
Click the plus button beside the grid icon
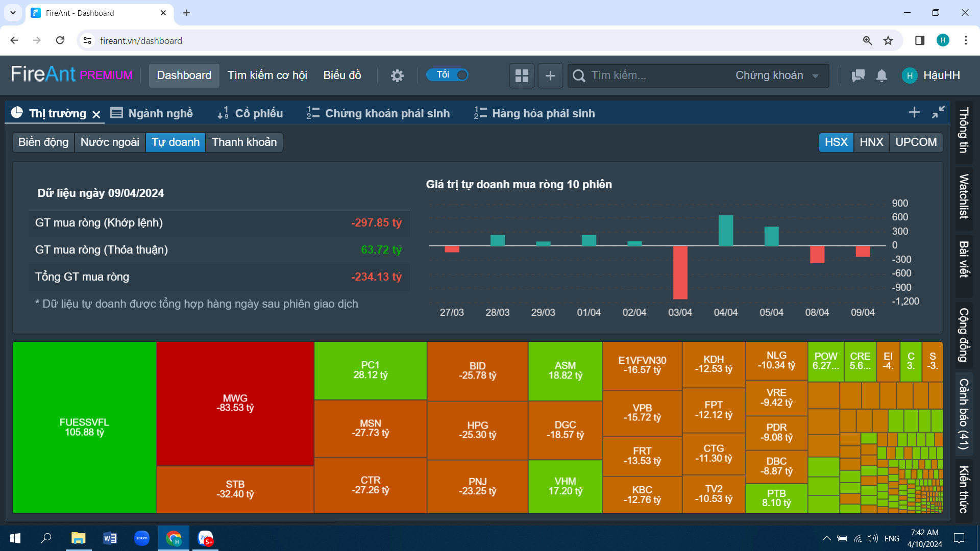550,76
